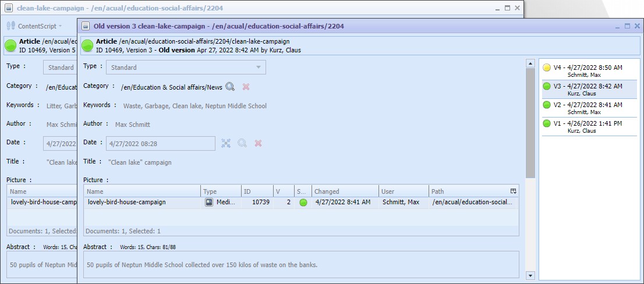This screenshot has width=644, height=284.
Task: Click the scroll up arrow of the form scrollbar
Action: (x=530, y=63)
